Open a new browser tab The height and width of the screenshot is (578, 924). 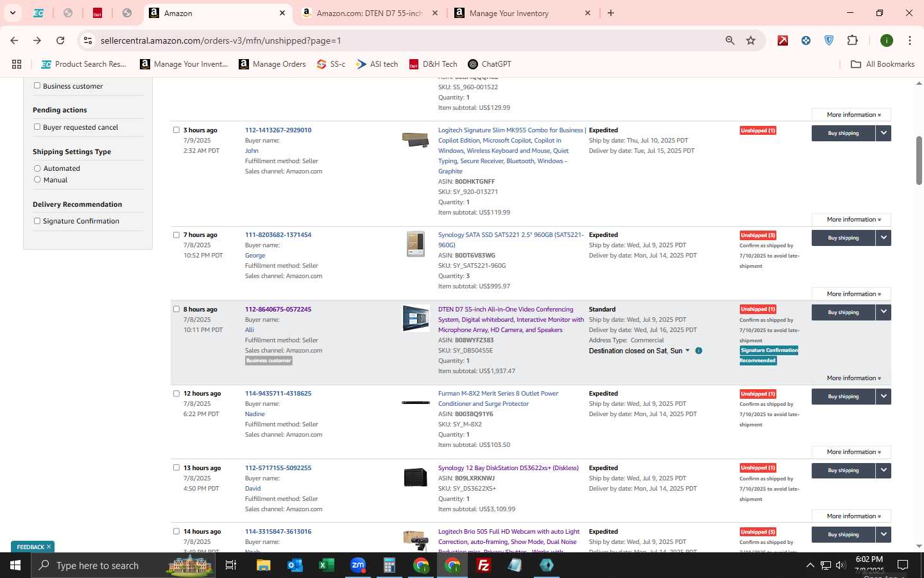click(611, 13)
